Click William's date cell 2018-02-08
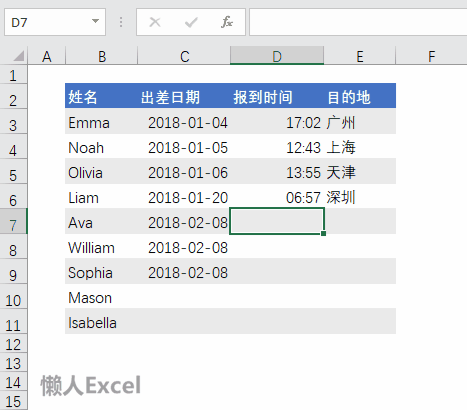Screen dimensions: 467x410 184,246
